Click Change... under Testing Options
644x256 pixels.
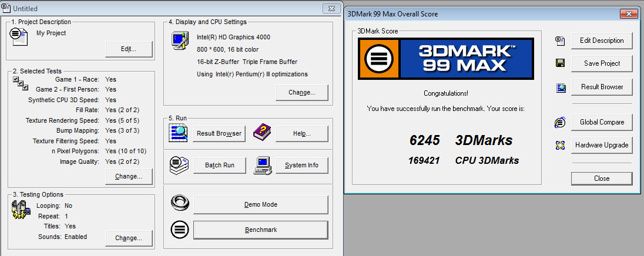[x=129, y=238]
